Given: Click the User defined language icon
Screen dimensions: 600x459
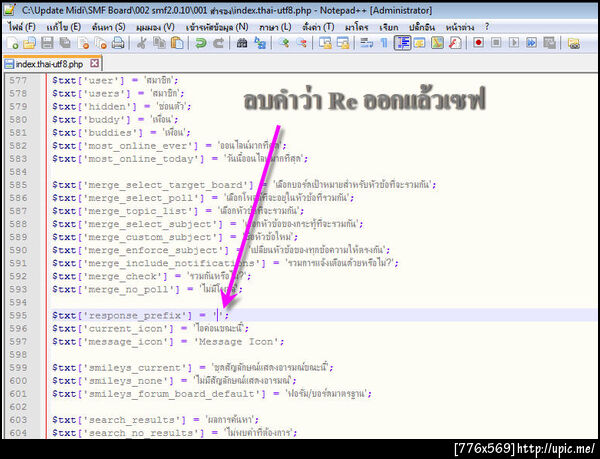Looking at the screenshot, I should click(420, 43).
